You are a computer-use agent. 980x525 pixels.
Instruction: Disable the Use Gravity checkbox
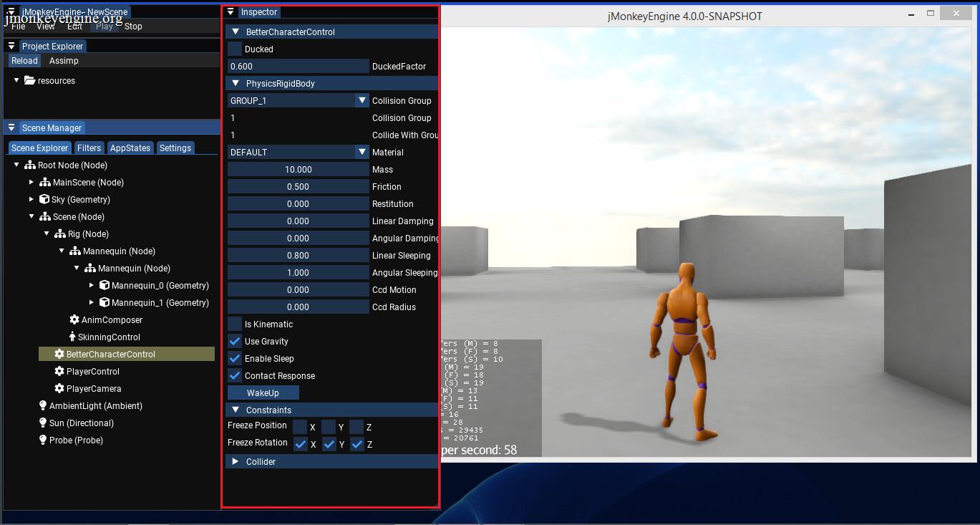pyautogui.click(x=235, y=341)
